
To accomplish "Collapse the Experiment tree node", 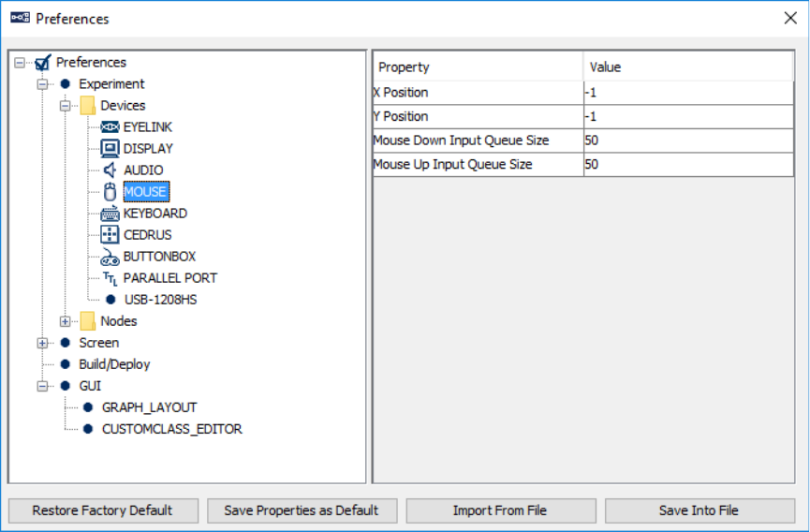I will tap(42, 84).
